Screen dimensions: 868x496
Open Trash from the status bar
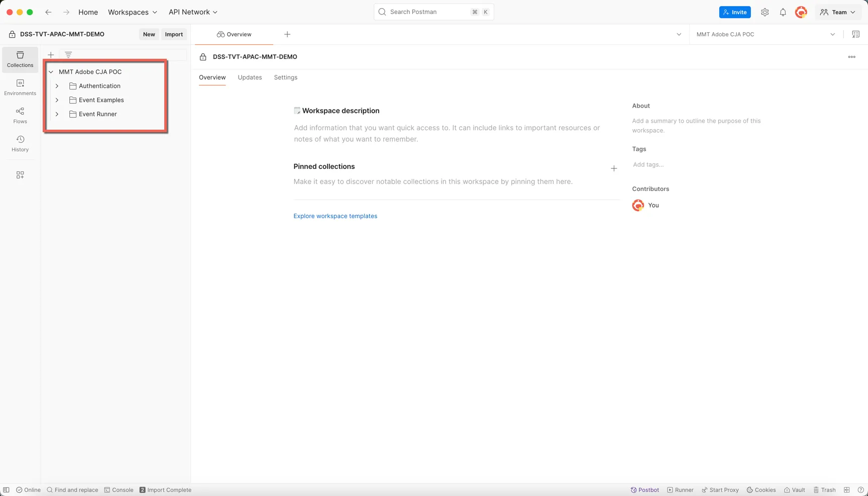(824, 490)
